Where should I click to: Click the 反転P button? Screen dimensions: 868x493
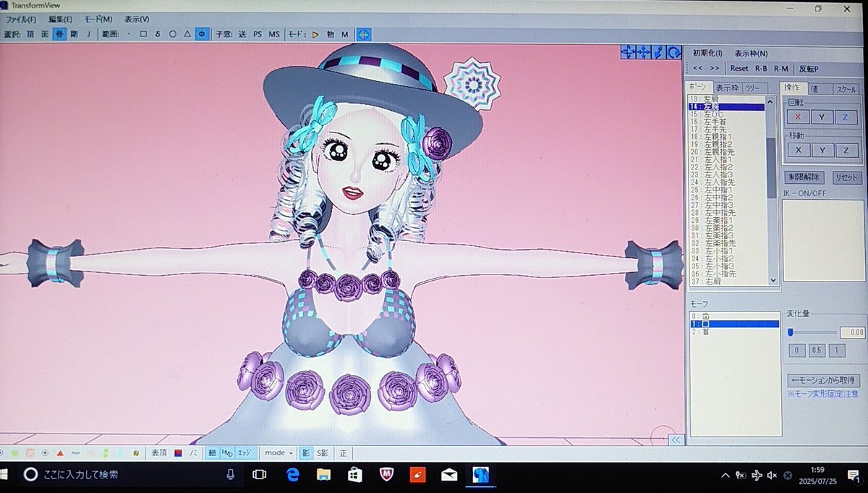click(808, 68)
